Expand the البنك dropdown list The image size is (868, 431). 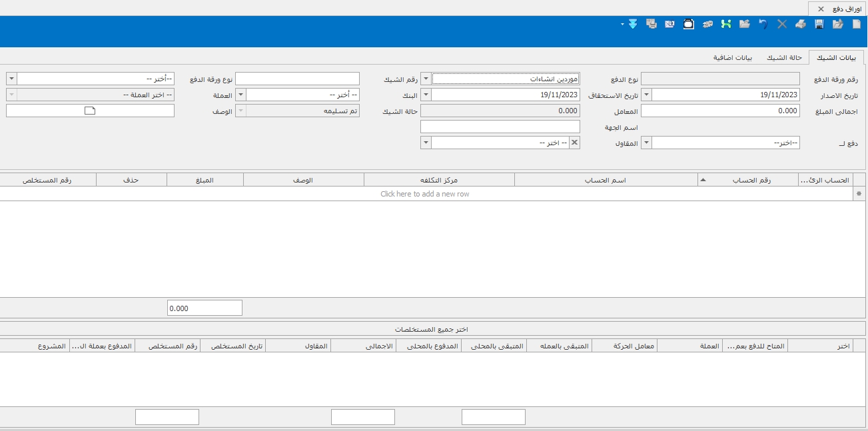[241, 95]
